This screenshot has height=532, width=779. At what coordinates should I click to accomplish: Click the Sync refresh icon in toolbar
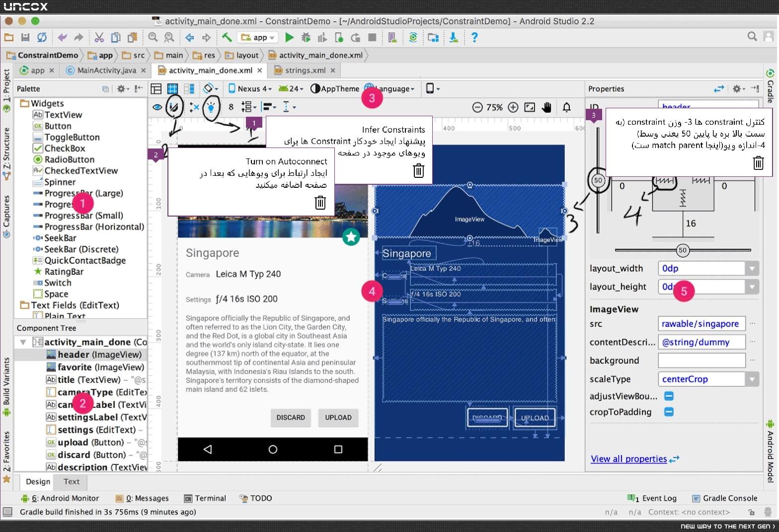tap(42, 37)
